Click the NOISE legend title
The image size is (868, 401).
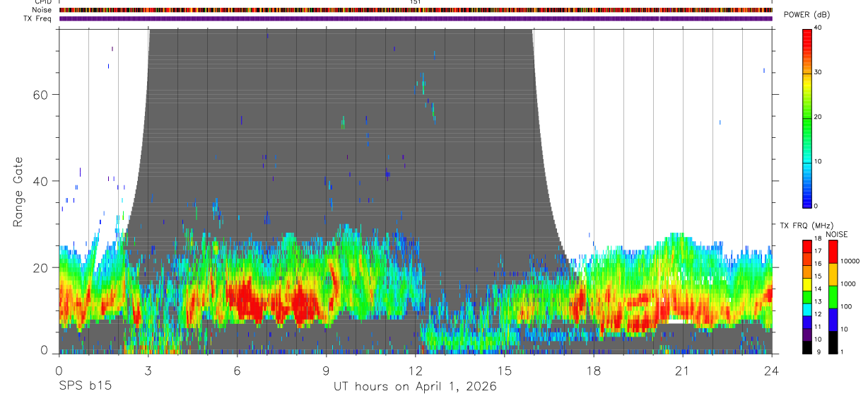click(836, 234)
